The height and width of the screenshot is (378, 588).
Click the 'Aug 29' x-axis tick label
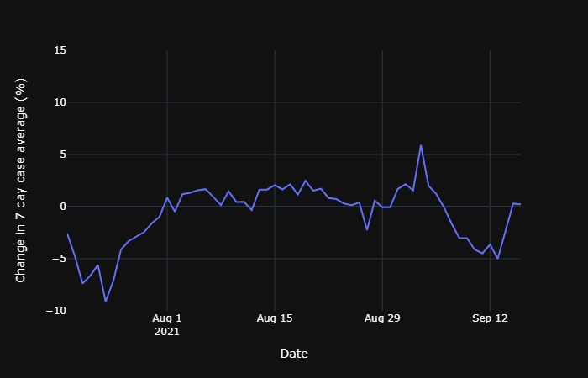pyautogui.click(x=382, y=318)
